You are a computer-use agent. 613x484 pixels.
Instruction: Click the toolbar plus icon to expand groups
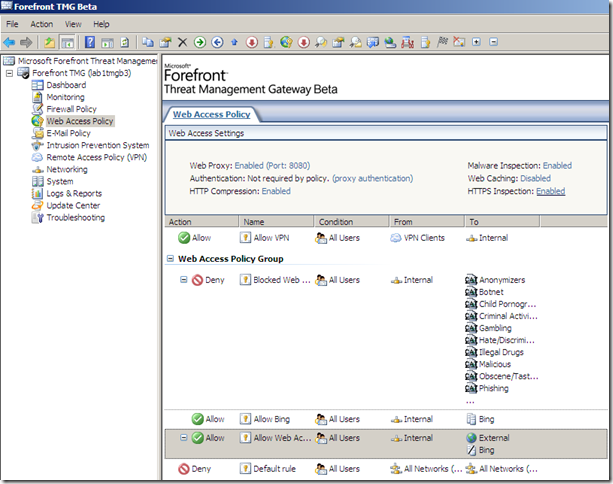(476, 42)
